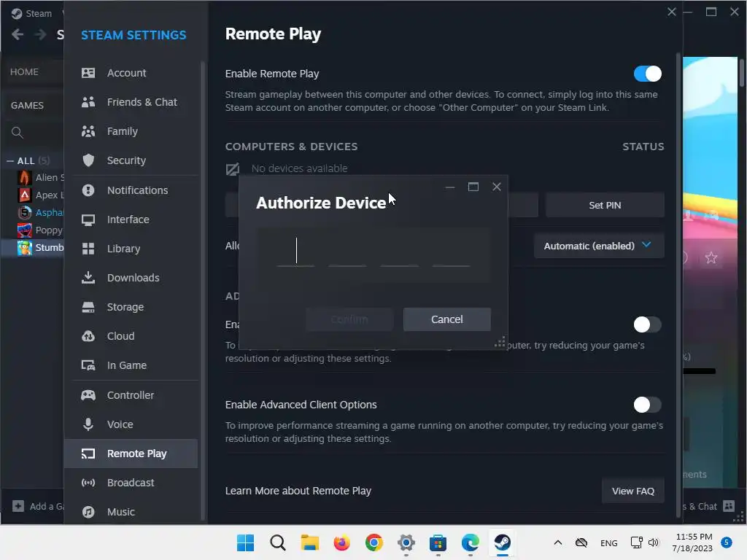Open the HOME tab in Steam
Image resolution: width=747 pixels, height=560 pixels.
pyautogui.click(x=24, y=72)
